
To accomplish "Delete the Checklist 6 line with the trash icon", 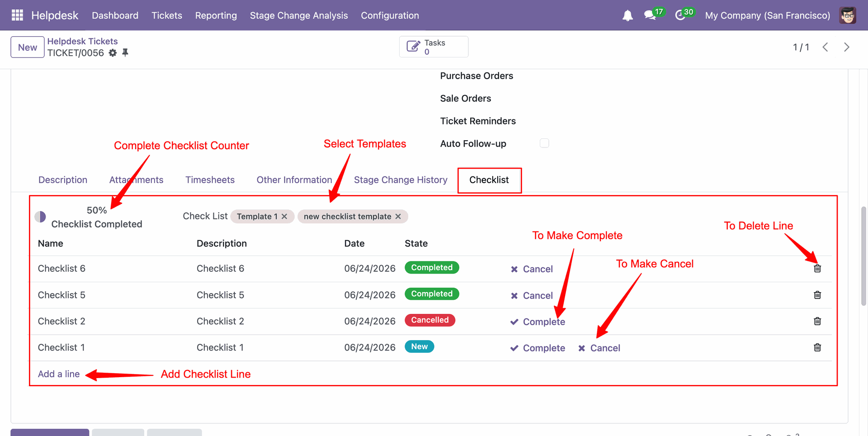I will point(817,269).
